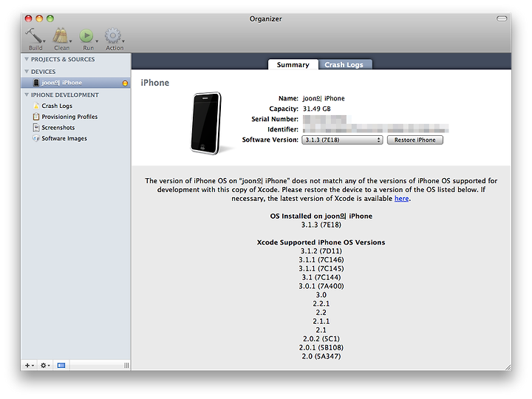Click the toolbar toggle pill button
Image resolution: width=532 pixels, height=399 pixels.
tap(502, 18)
